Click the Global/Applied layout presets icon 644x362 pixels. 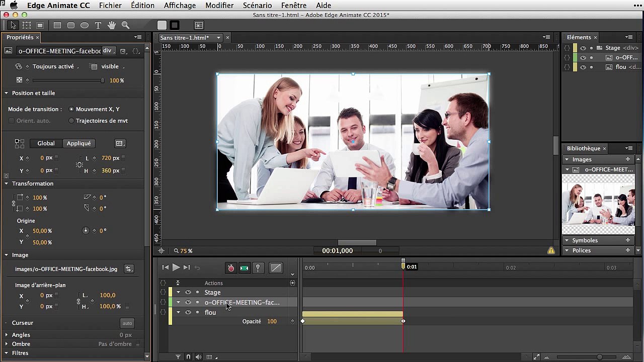coord(120,143)
